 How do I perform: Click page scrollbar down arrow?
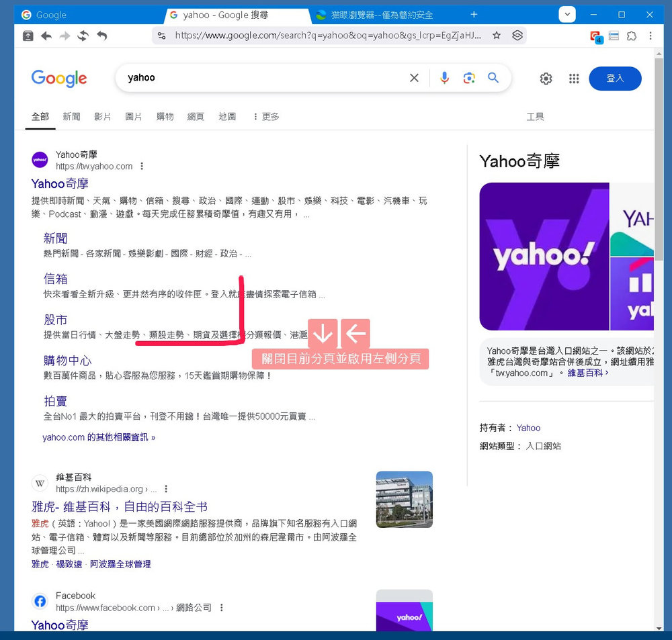(659, 628)
